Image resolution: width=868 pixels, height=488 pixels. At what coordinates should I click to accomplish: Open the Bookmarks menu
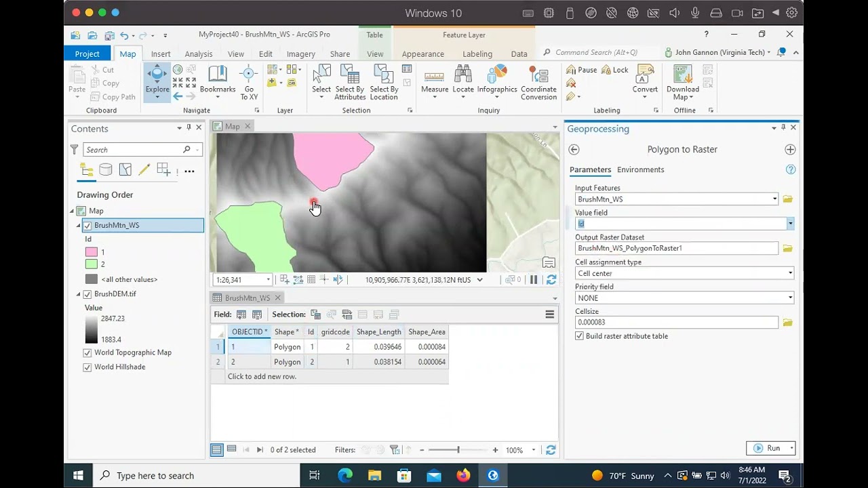[217, 81]
